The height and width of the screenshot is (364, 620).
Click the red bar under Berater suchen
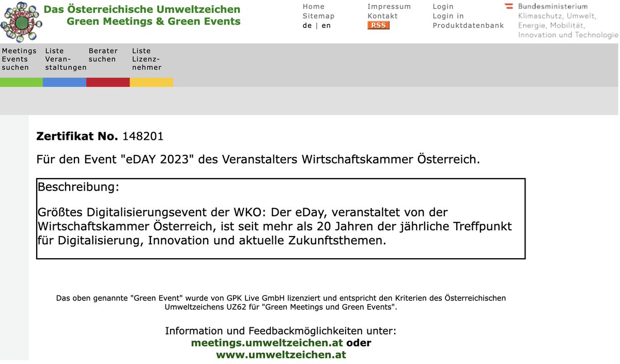pos(108,82)
